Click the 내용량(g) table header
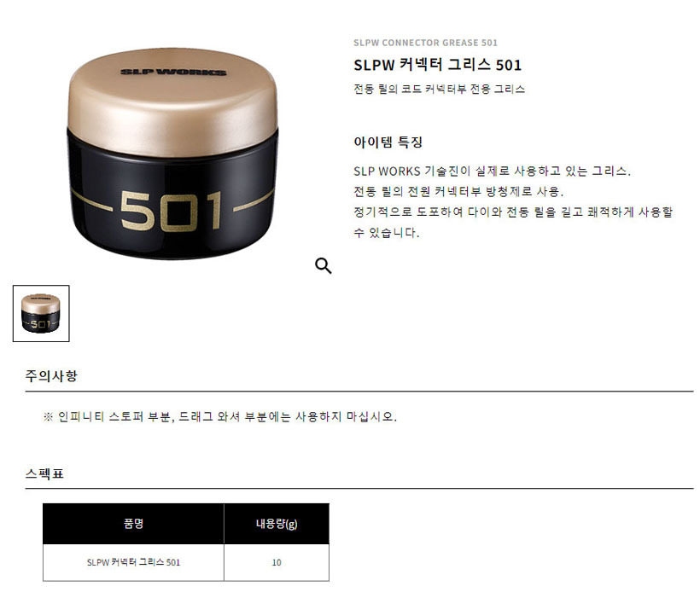 pyautogui.click(x=277, y=524)
